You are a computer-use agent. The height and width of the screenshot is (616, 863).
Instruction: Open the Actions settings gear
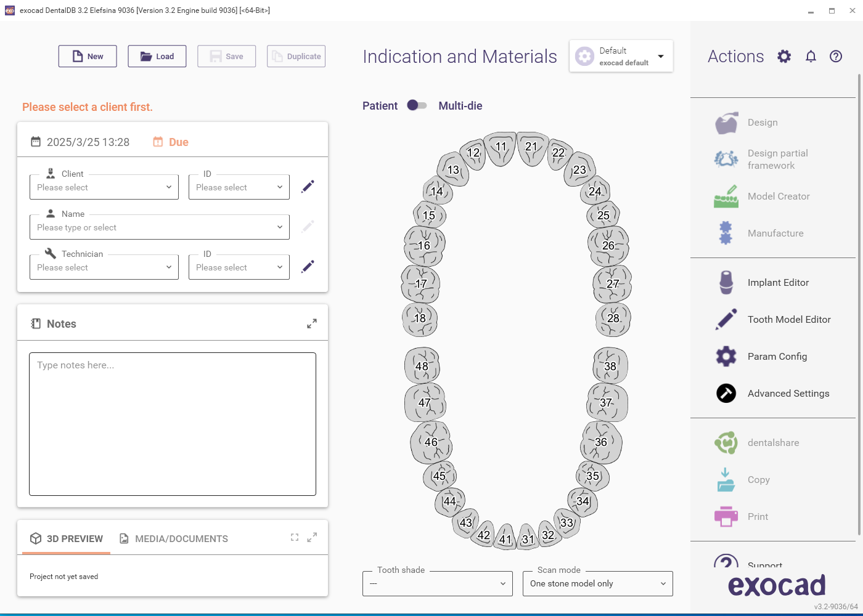[x=784, y=57]
